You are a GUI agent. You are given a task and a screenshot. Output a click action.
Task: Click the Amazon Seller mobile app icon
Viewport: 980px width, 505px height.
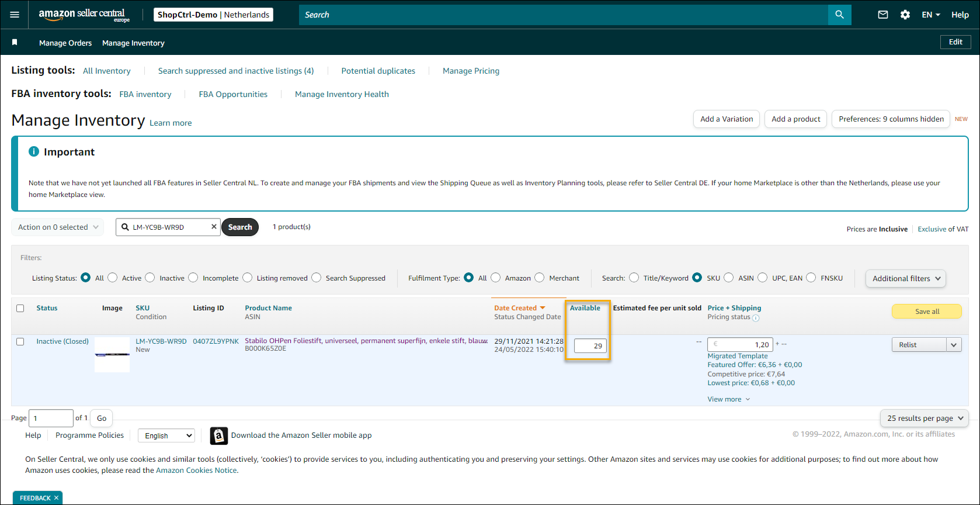[218, 435]
